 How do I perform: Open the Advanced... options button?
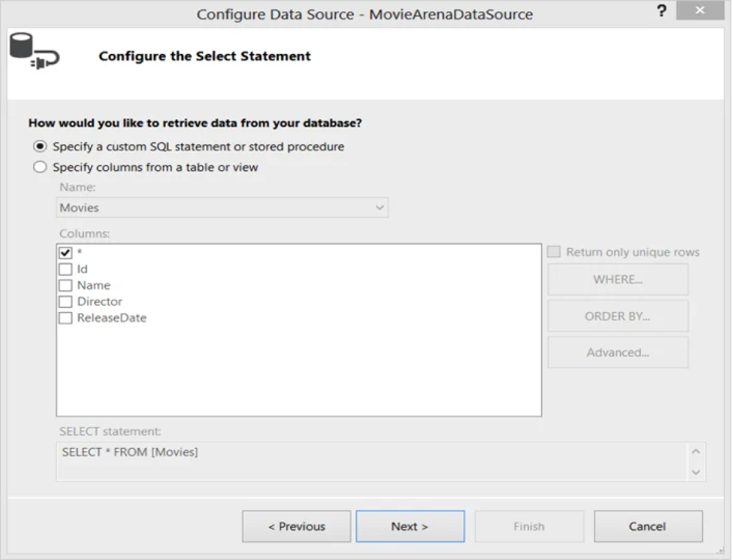coord(618,353)
